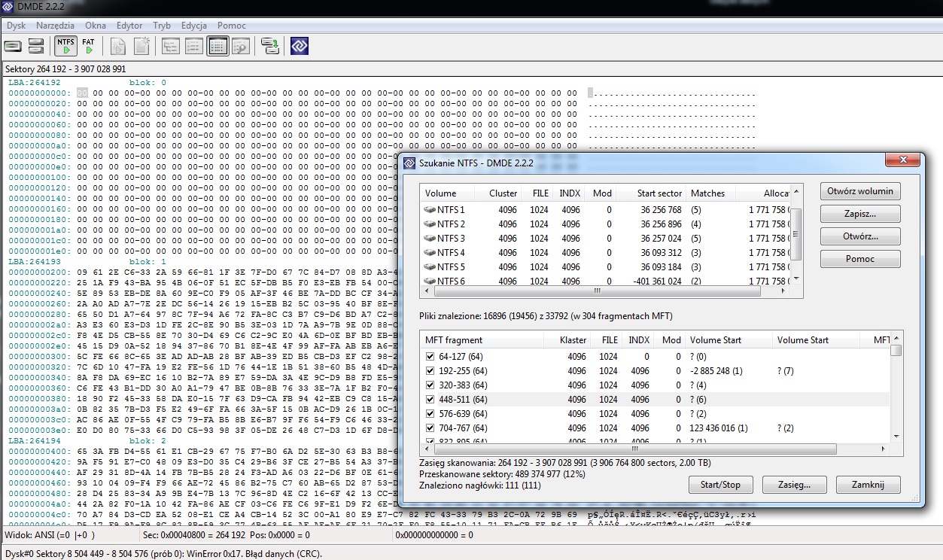This screenshot has height=560, width=943.
Task: Open the Tryb menu
Action: (162, 26)
